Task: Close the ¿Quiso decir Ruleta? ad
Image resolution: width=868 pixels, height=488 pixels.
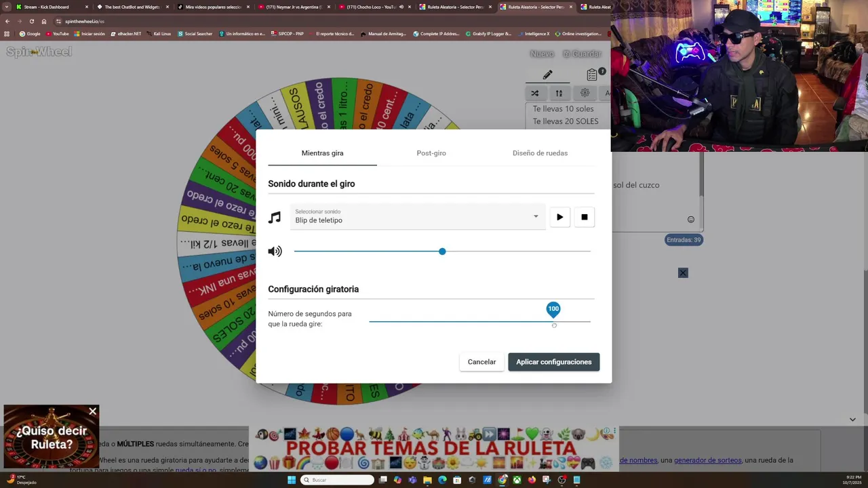Action: pos(93,411)
